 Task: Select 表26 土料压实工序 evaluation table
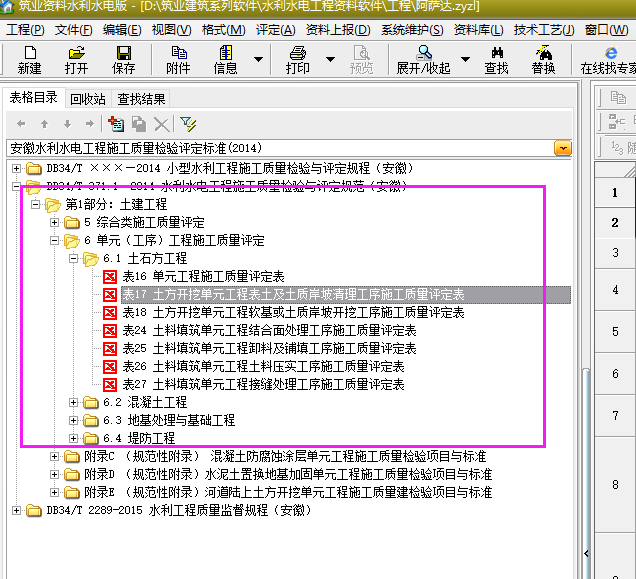[x=263, y=367]
